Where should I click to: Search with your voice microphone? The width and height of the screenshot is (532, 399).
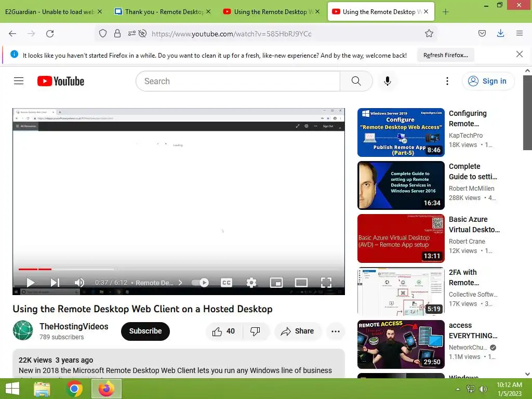388,81
